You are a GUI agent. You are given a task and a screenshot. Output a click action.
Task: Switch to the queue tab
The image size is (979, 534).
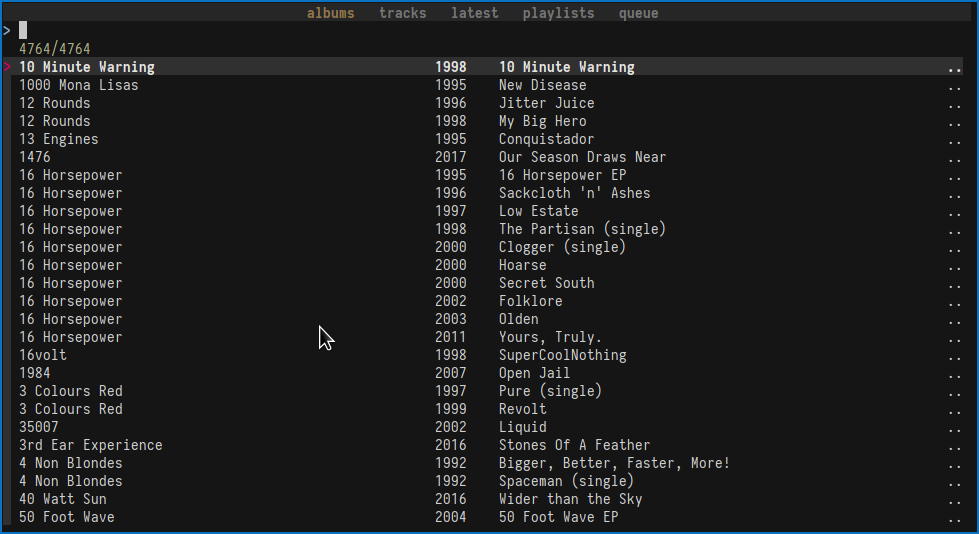638,13
